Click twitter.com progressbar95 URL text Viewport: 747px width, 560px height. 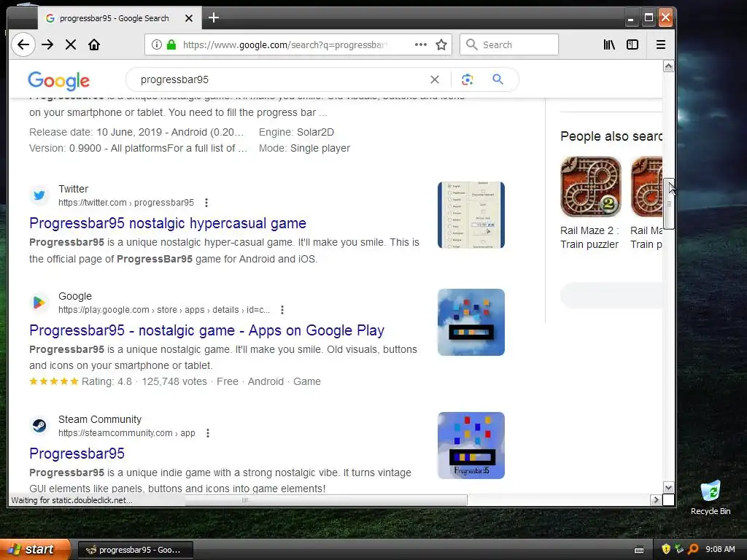[x=126, y=203]
